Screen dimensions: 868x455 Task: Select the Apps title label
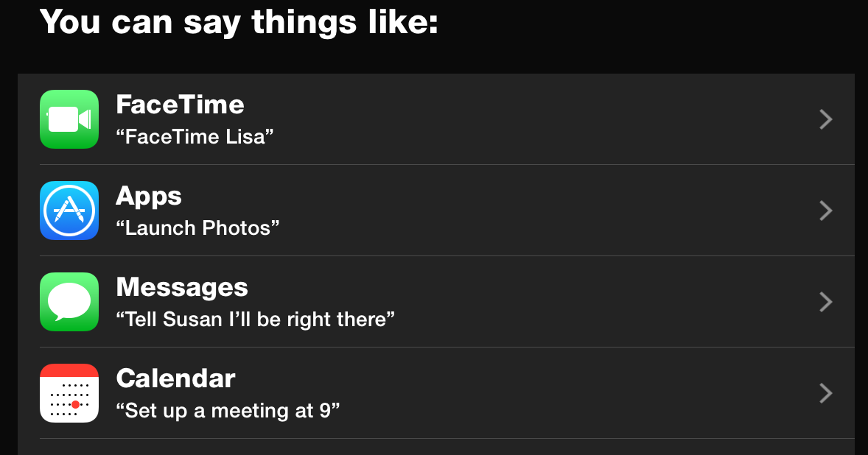pos(148,197)
